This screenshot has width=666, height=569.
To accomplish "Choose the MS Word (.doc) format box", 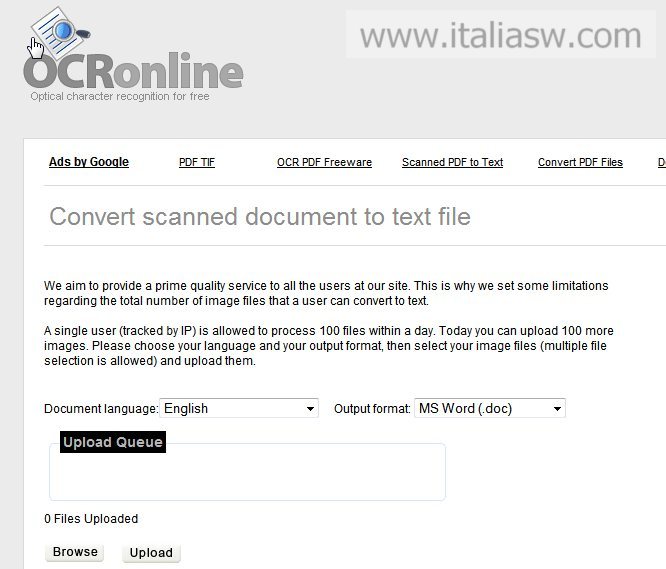I will click(x=490, y=408).
